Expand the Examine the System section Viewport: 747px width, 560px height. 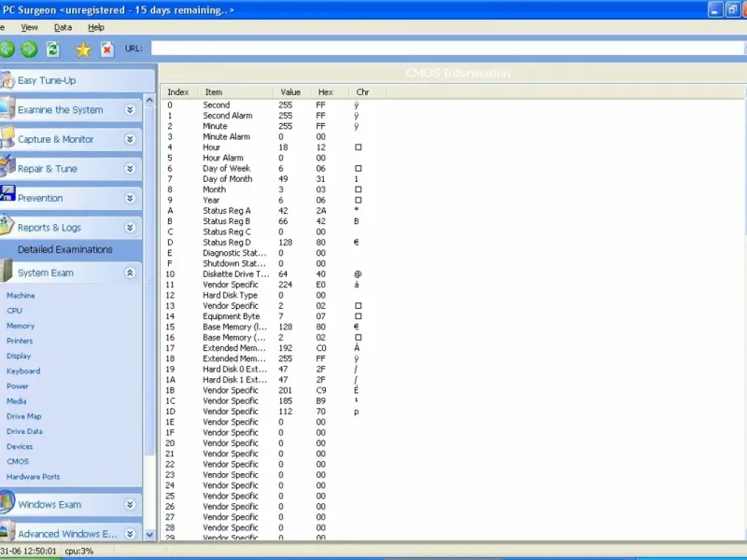pyautogui.click(x=130, y=110)
